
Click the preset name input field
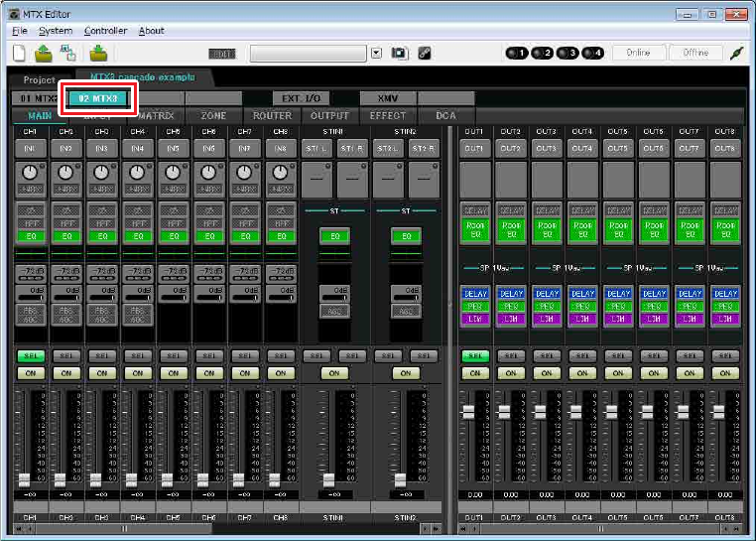pyautogui.click(x=309, y=53)
